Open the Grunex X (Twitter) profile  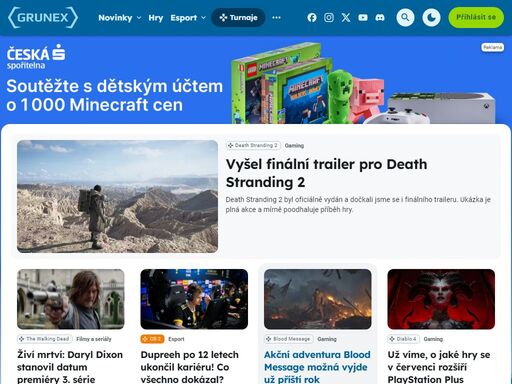[x=346, y=17]
